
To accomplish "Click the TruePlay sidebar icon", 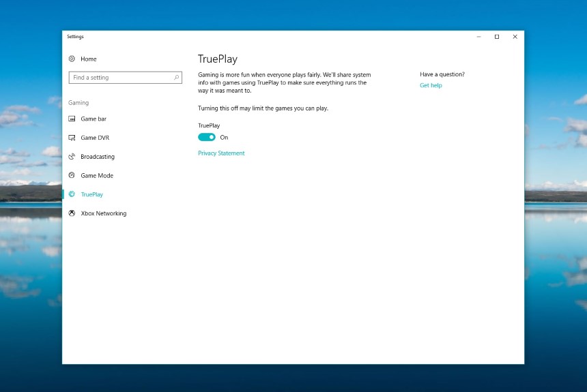I will click(x=72, y=194).
